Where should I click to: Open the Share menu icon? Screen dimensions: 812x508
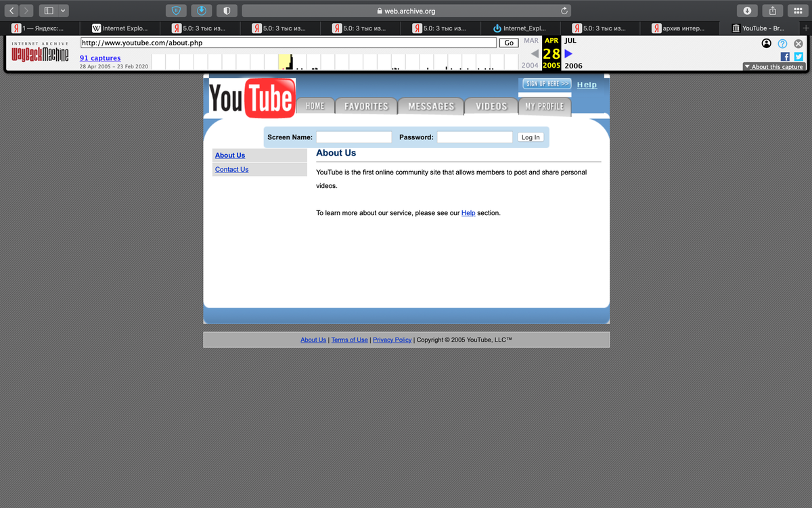tap(773, 11)
